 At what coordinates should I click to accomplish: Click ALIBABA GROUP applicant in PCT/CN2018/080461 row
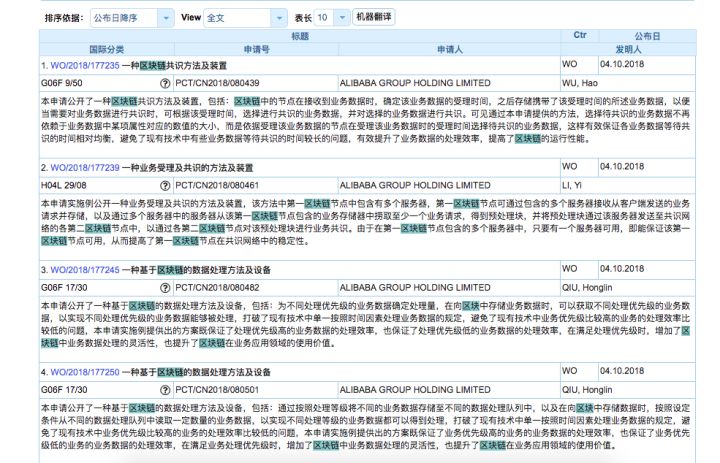(415, 186)
